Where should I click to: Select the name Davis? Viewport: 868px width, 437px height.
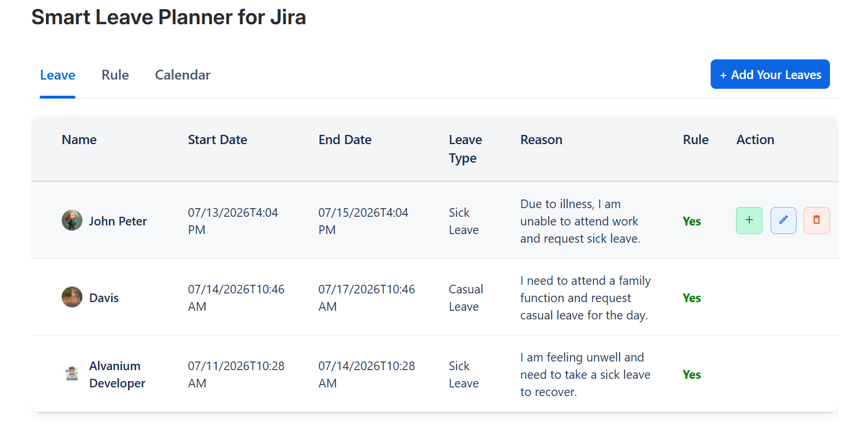(x=104, y=298)
